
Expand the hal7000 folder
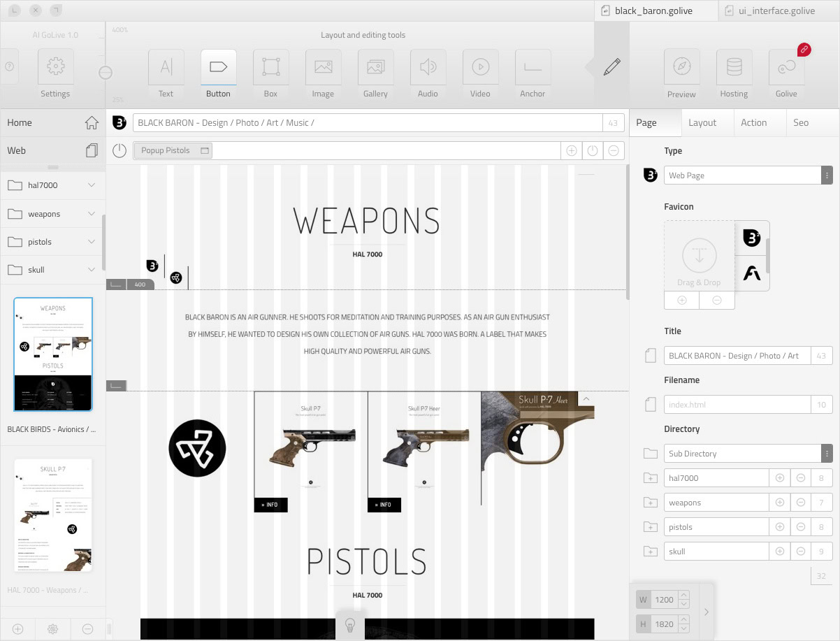(92, 185)
